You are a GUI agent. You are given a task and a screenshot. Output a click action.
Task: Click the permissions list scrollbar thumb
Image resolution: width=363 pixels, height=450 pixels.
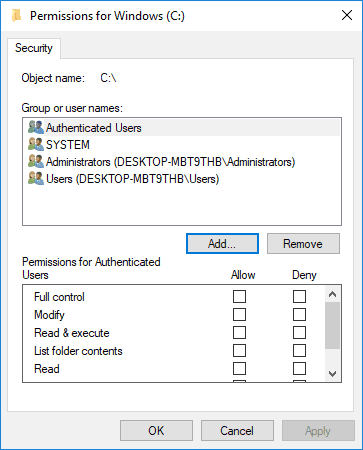pyautogui.click(x=332, y=325)
